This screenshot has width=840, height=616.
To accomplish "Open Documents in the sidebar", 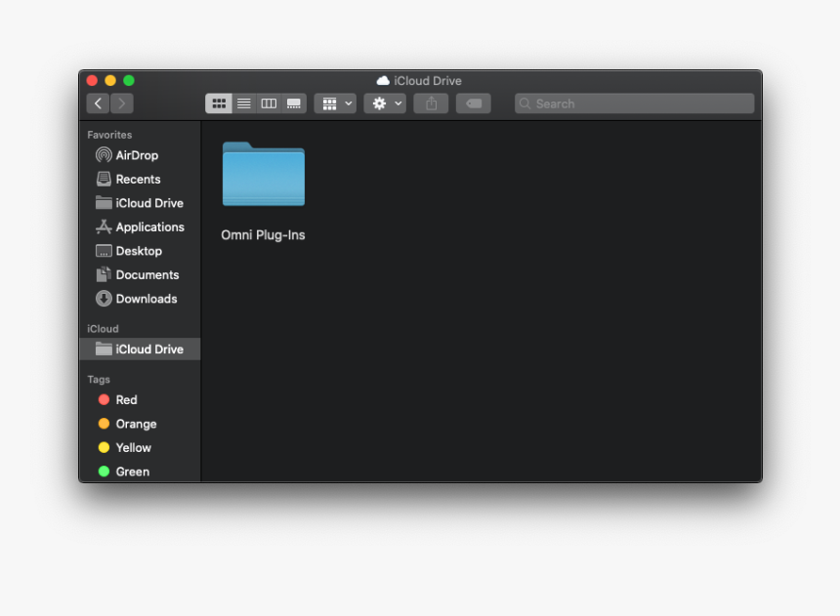I will [141, 274].
